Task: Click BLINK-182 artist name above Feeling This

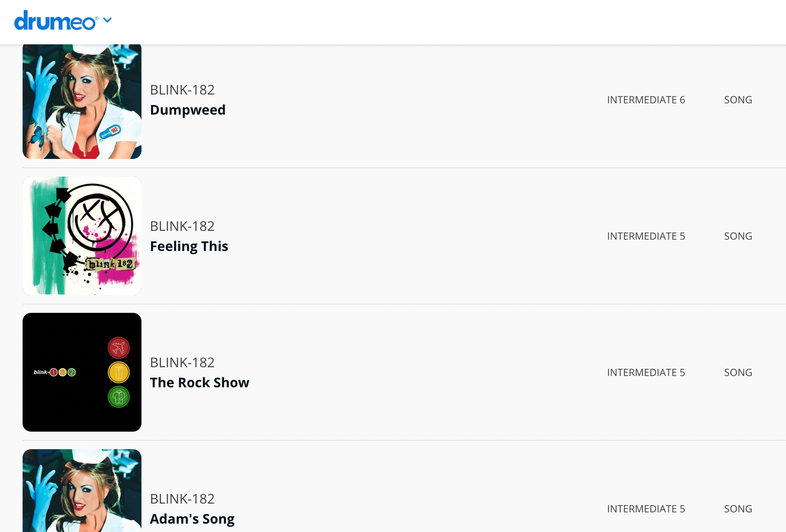Action: click(182, 226)
